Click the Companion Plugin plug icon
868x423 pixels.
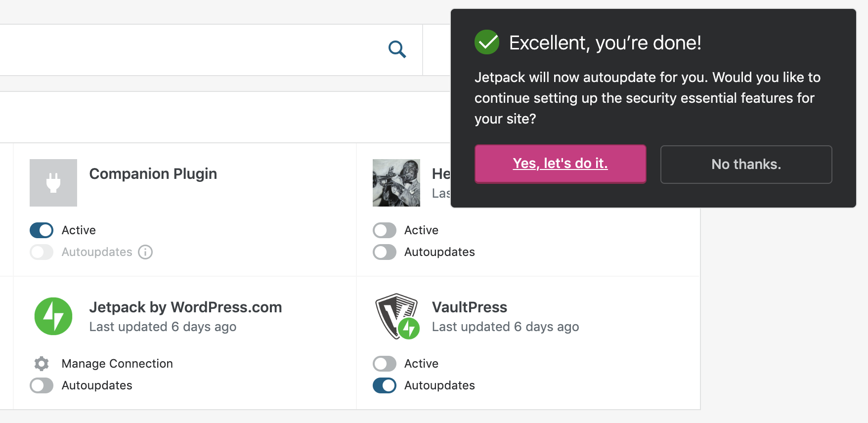point(53,183)
